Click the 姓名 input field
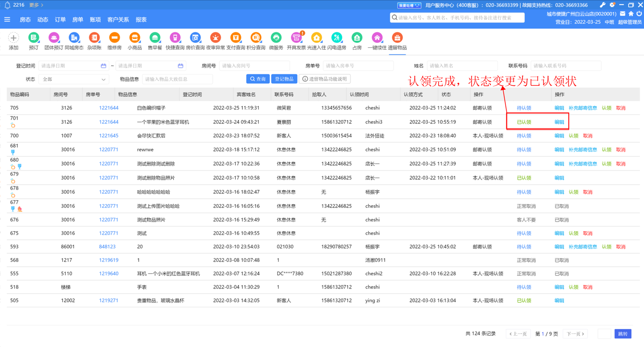This screenshot has height=347, width=644. click(462, 66)
